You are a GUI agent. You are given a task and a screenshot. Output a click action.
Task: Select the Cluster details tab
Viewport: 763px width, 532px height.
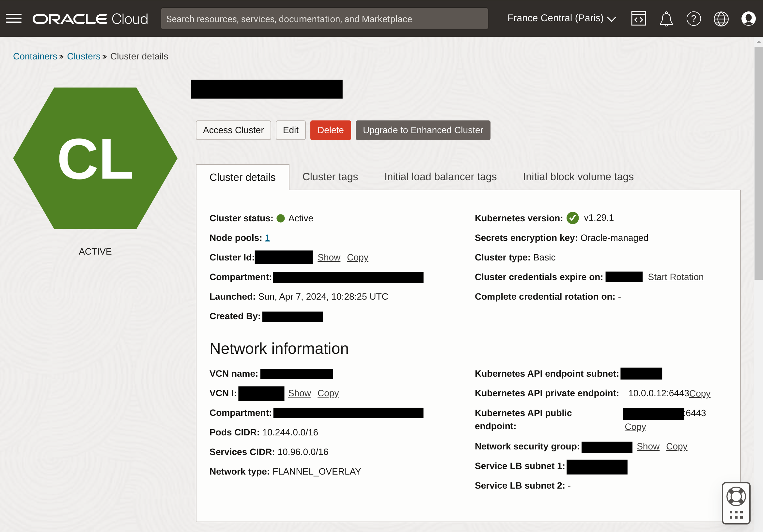point(242,177)
